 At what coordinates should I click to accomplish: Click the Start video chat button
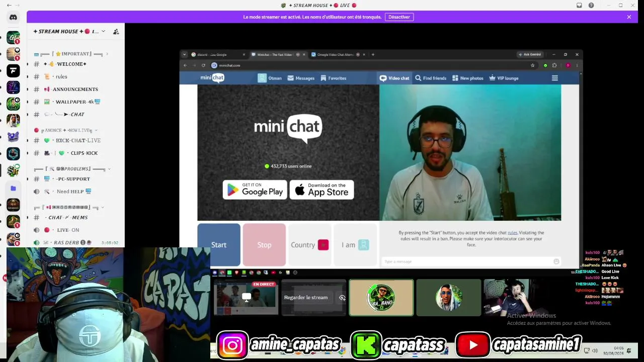[219, 245]
